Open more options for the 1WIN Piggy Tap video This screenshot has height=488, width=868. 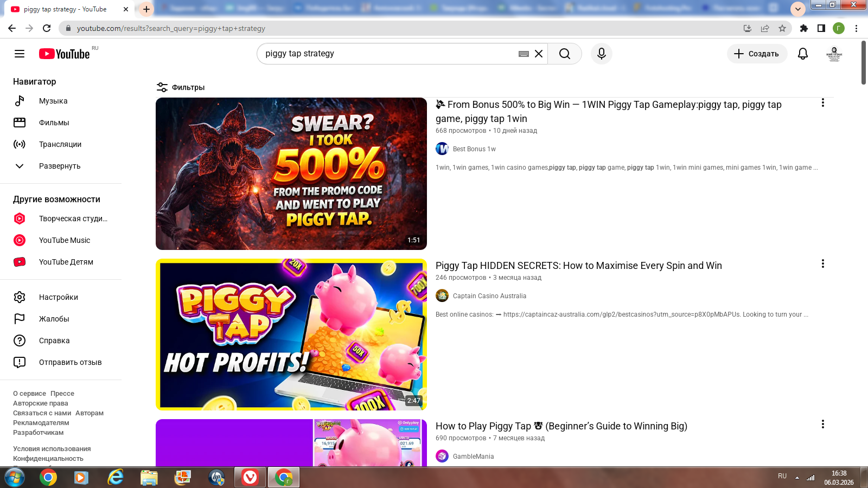click(x=822, y=103)
